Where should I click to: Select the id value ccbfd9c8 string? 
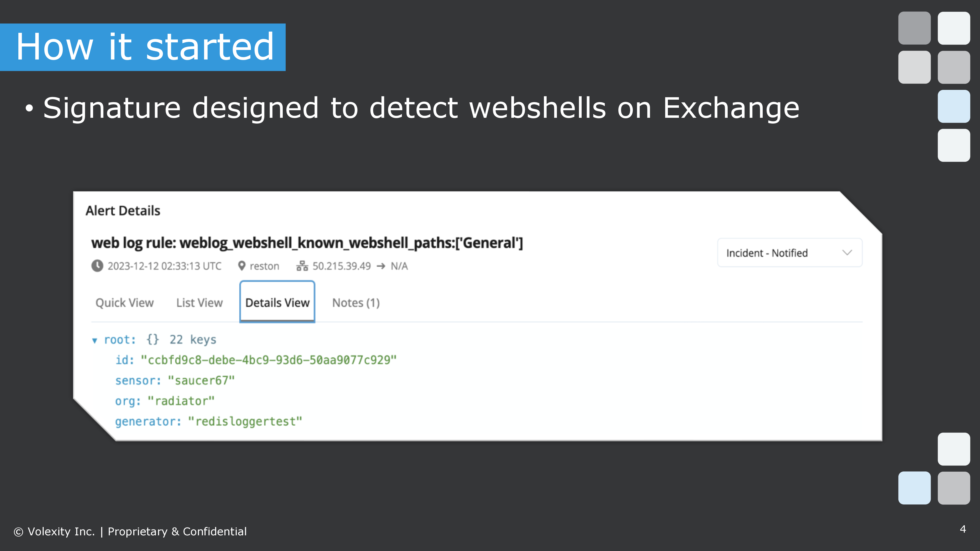269,360
